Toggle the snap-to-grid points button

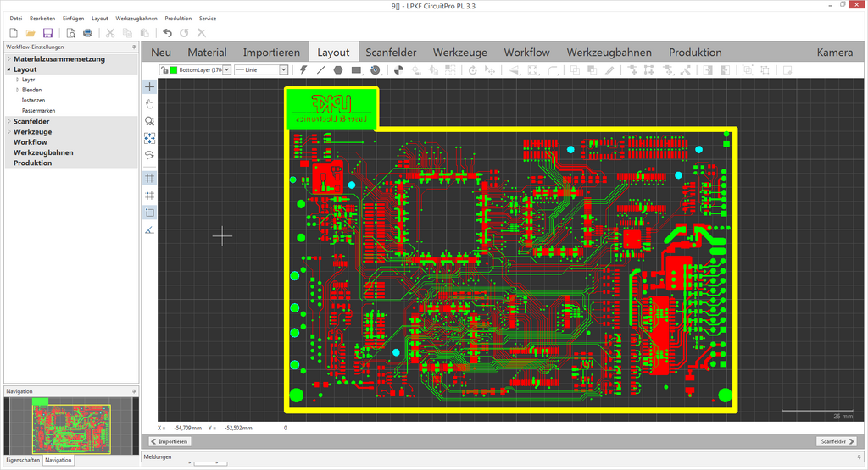tap(150, 195)
